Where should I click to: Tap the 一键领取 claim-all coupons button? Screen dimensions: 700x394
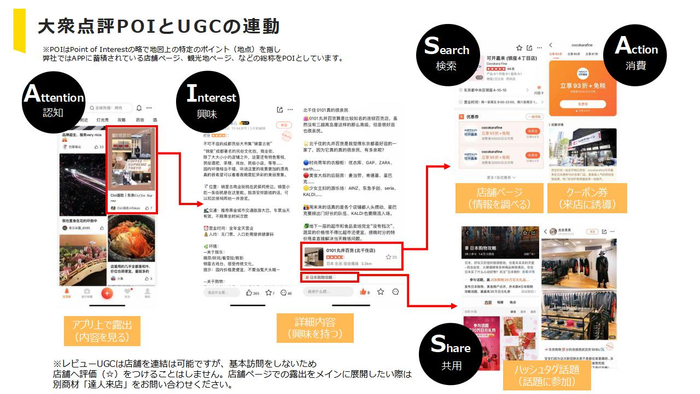click(x=533, y=116)
